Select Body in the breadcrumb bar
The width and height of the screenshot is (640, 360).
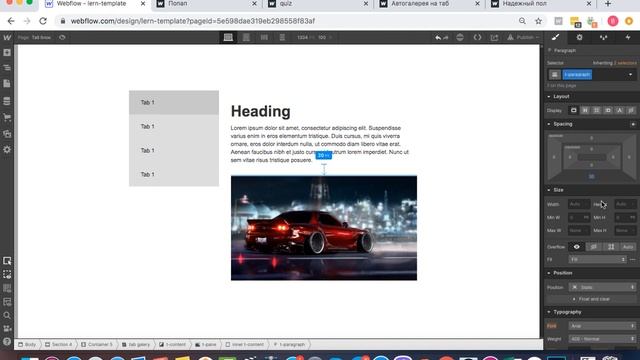pyautogui.click(x=27, y=344)
